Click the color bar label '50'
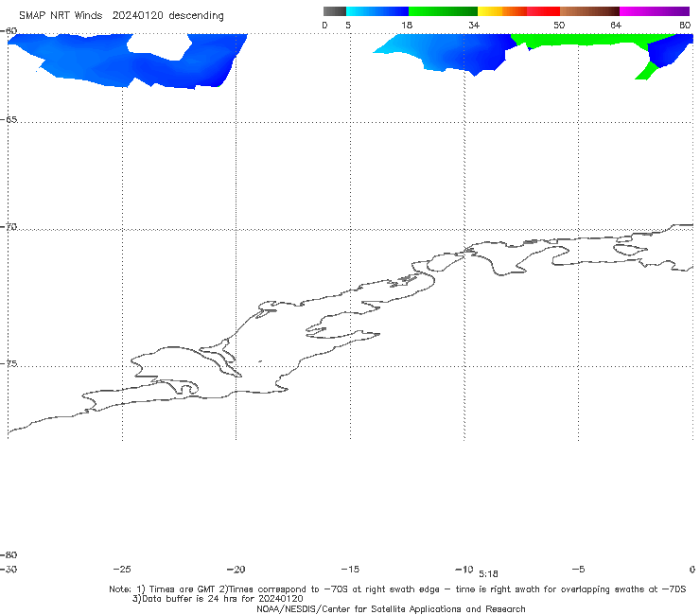This screenshot has height=615, width=700. (x=559, y=25)
